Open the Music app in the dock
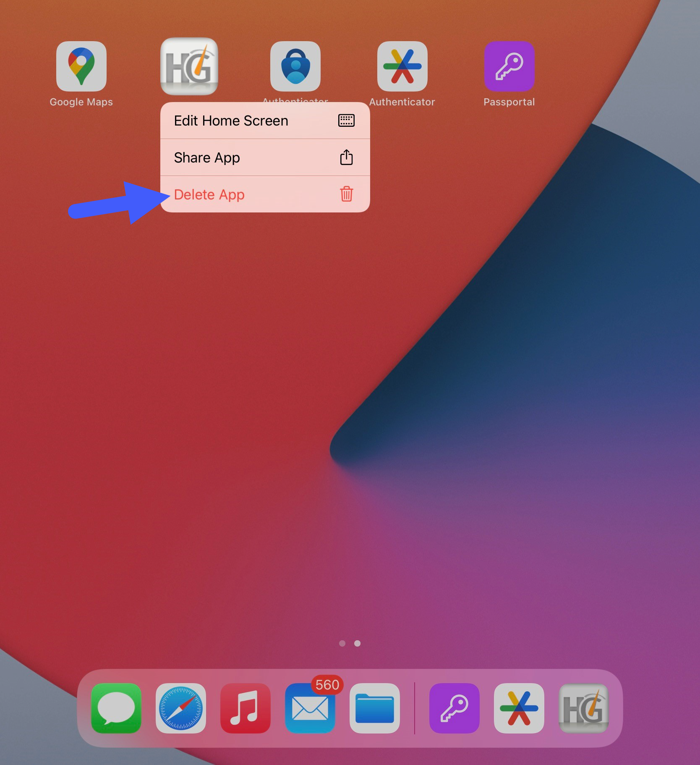700x765 pixels. (x=246, y=708)
